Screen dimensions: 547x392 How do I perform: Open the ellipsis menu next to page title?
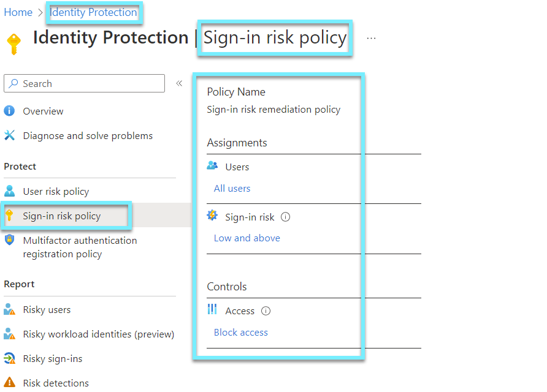click(370, 38)
